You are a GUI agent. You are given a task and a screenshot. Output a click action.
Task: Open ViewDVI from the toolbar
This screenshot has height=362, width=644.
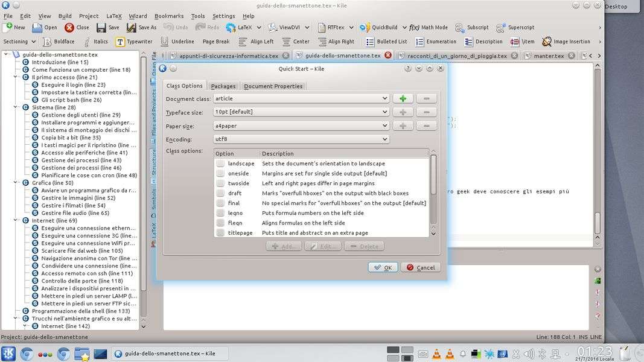click(x=273, y=27)
